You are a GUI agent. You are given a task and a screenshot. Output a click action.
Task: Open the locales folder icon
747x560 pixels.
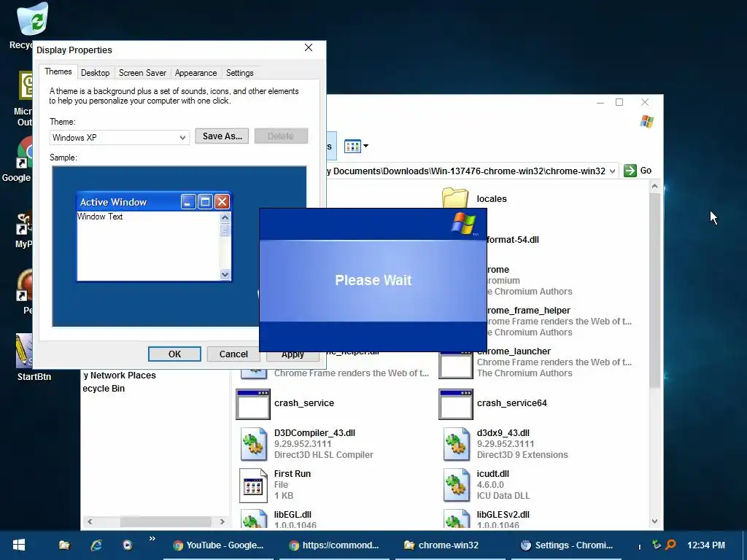(x=455, y=198)
